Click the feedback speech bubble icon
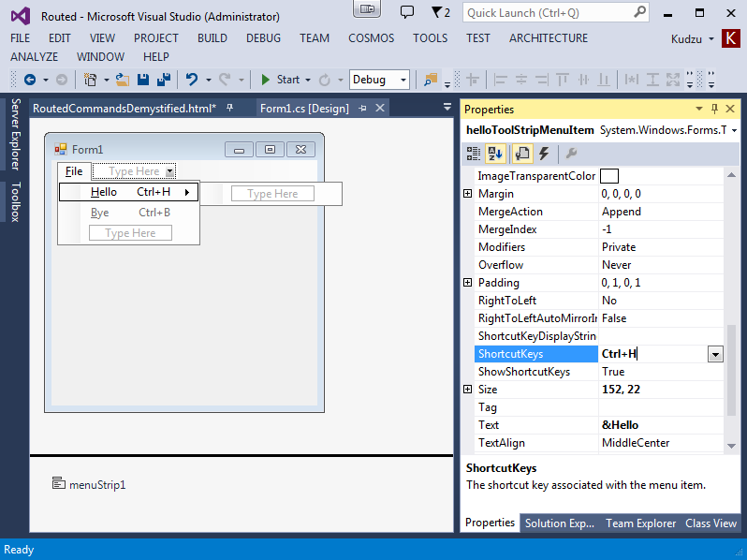This screenshot has width=747, height=560. pos(406,12)
